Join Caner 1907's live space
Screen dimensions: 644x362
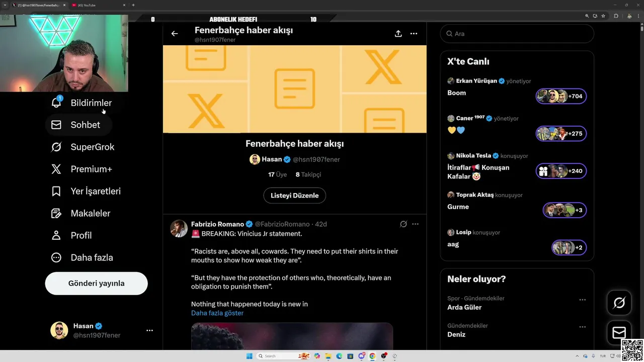561,134
